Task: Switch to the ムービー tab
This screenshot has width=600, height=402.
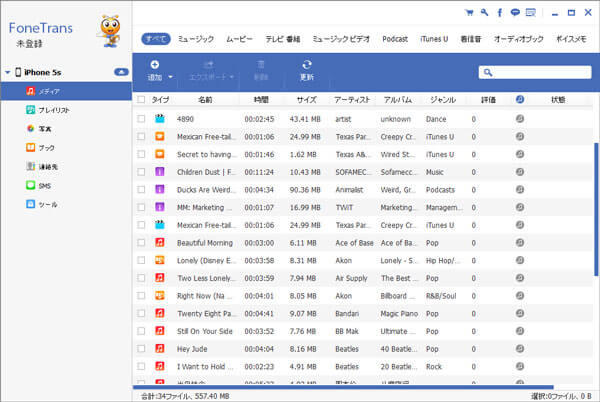Action: click(x=239, y=39)
